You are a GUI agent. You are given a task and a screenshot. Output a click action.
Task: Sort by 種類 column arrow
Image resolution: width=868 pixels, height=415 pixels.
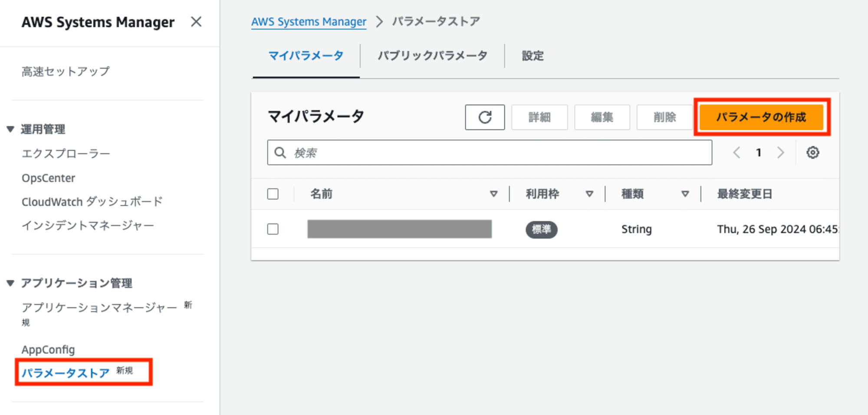tap(685, 194)
